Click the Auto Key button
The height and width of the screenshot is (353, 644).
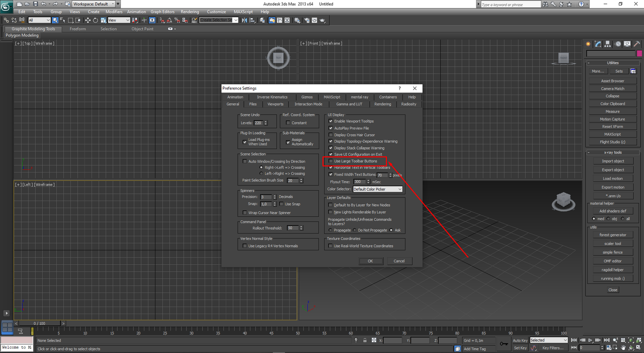click(520, 340)
